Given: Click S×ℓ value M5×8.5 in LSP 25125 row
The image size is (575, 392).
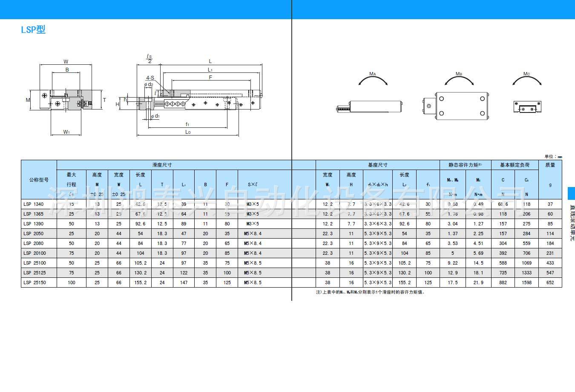Looking at the screenshot, I should coord(253,273).
